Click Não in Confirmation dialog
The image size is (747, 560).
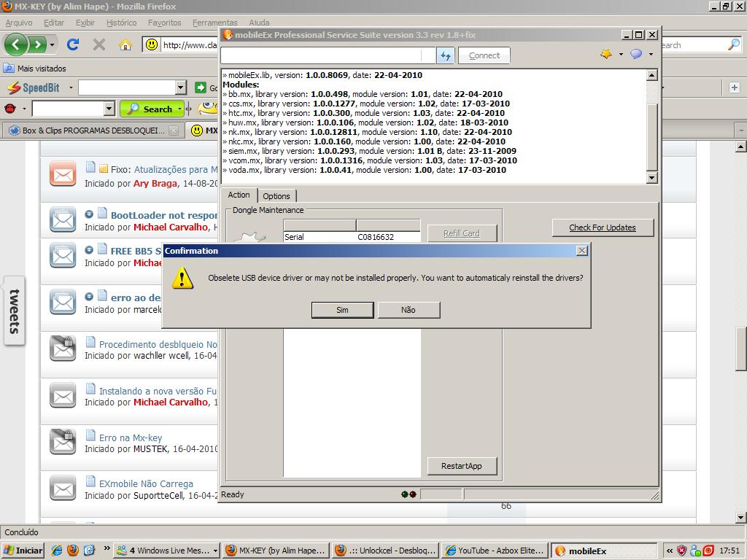pos(409,310)
